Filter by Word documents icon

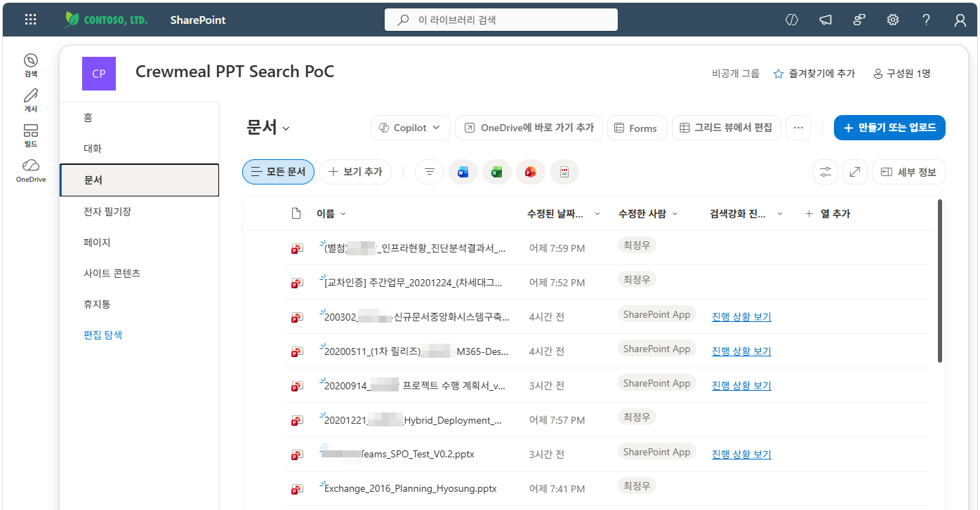[463, 172]
